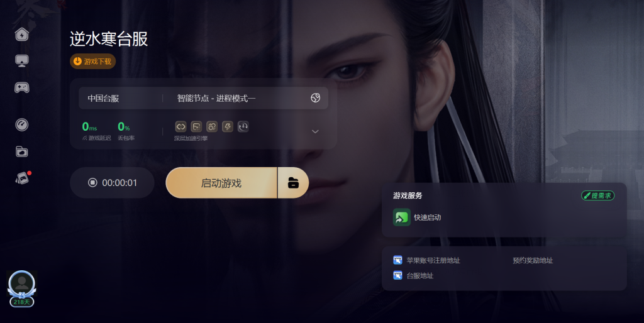This screenshot has width=644, height=323.
Task: Click the 游戏下载 download button
Action: coord(92,61)
